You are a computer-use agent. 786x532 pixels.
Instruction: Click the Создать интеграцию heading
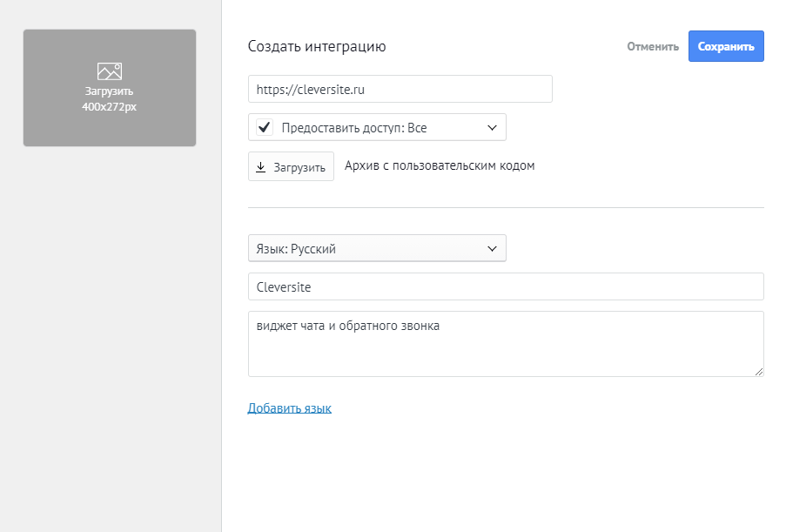pos(317,46)
